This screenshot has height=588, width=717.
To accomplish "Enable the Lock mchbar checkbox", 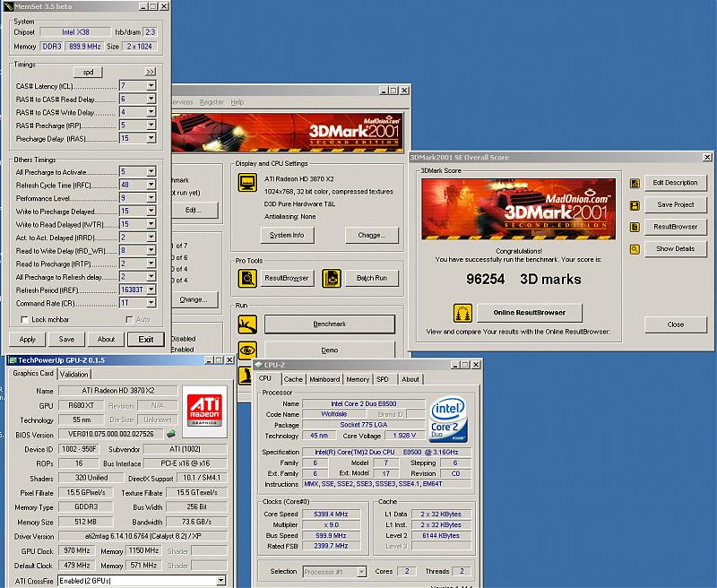I will (x=25, y=320).
